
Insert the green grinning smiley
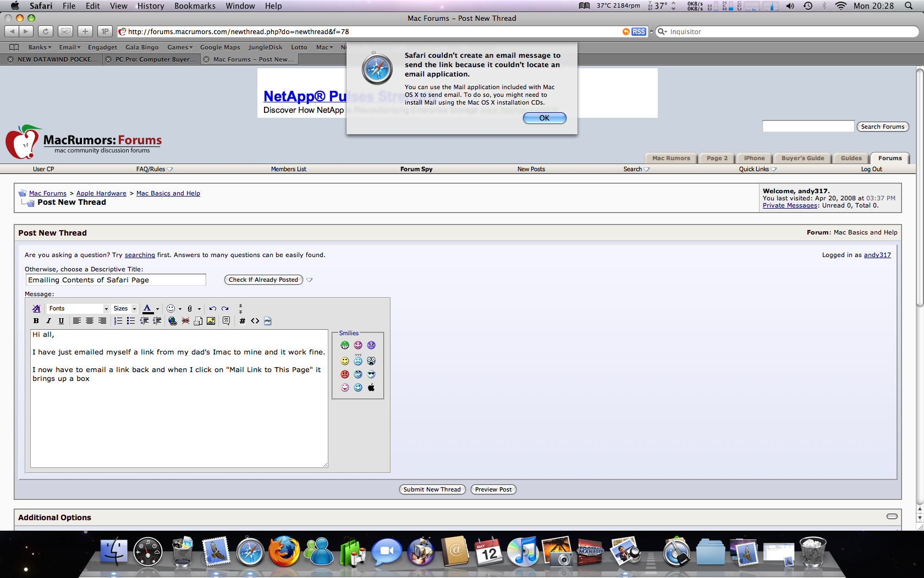pos(345,345)
